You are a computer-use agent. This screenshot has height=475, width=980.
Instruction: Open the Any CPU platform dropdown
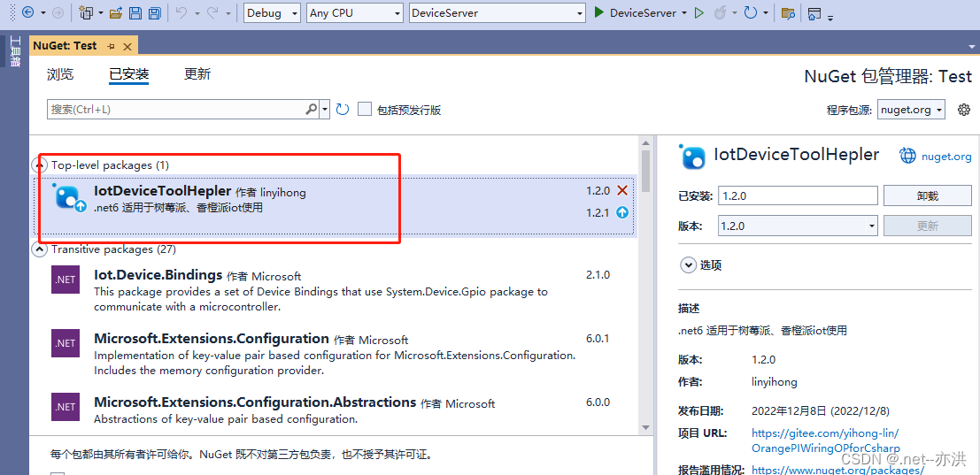354,13
